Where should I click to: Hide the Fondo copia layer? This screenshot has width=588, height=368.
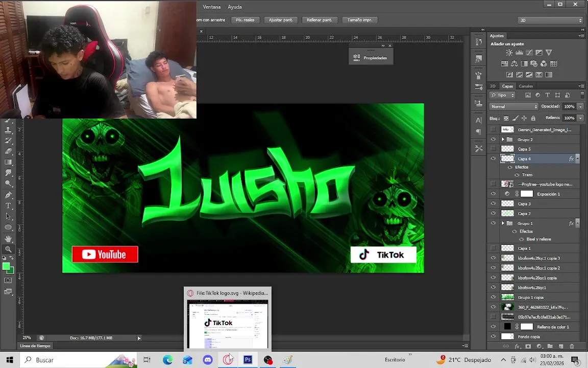click(x=493, y=336)
